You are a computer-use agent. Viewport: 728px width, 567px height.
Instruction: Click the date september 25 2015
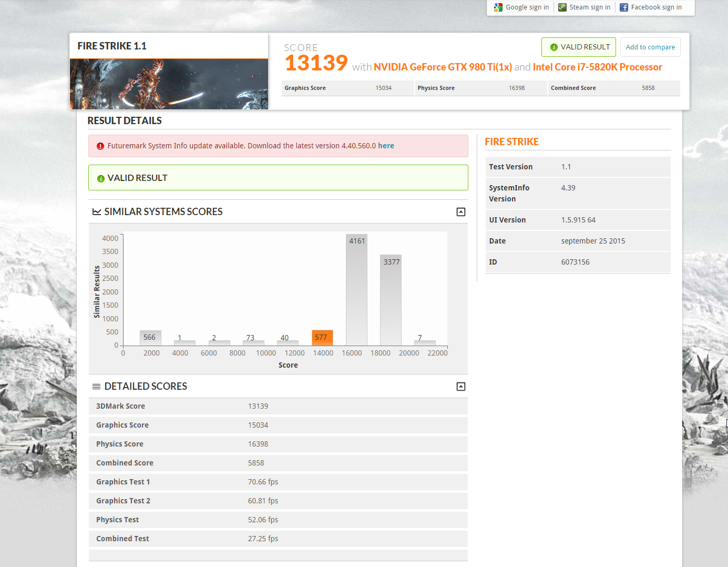click(x=593, y=241)
